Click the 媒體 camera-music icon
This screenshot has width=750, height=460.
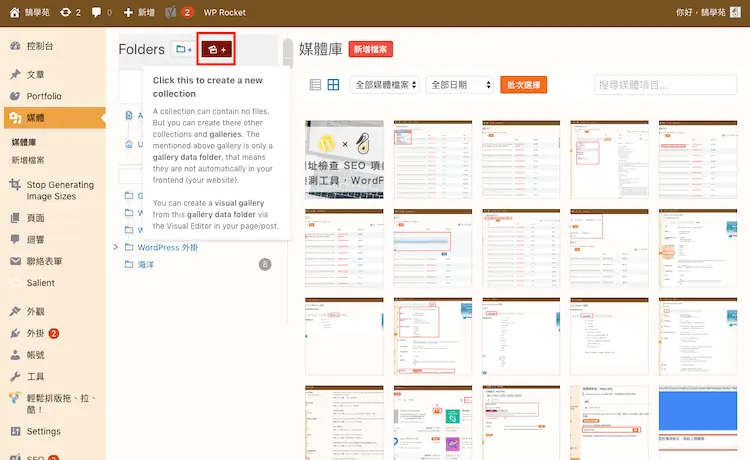pyautogui.click(x=15, y=118)
